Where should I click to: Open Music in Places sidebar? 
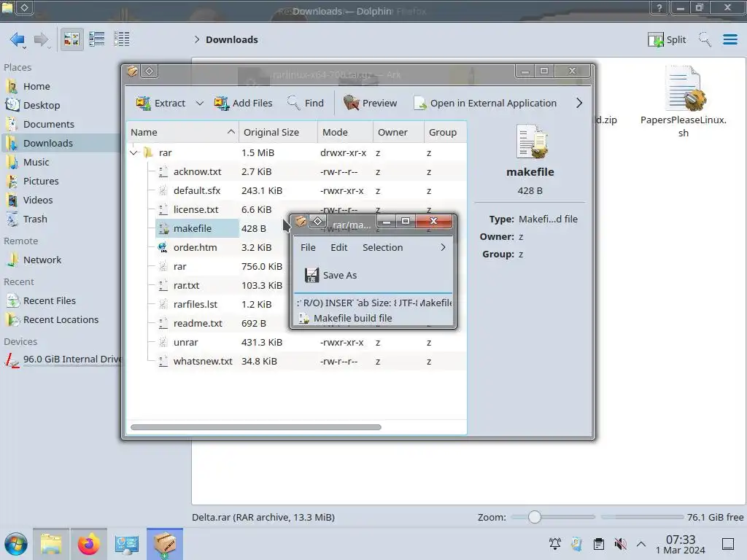tap(36, 162)
